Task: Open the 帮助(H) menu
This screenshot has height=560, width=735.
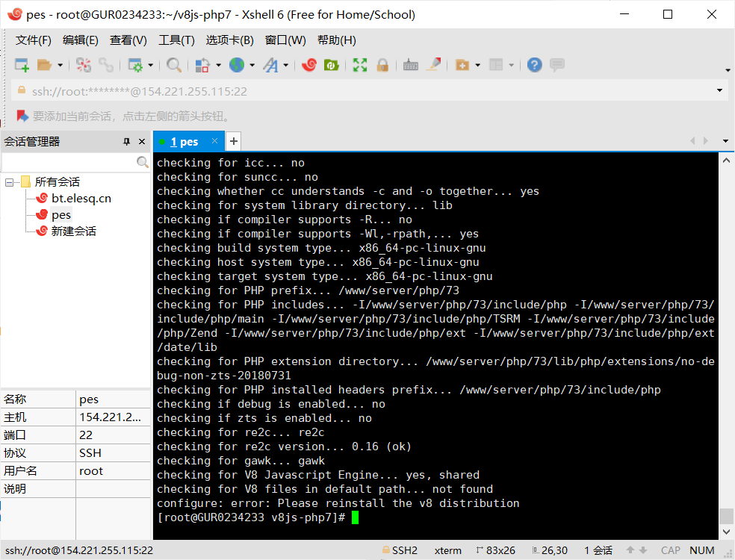Action: click(x=337, y=40)
